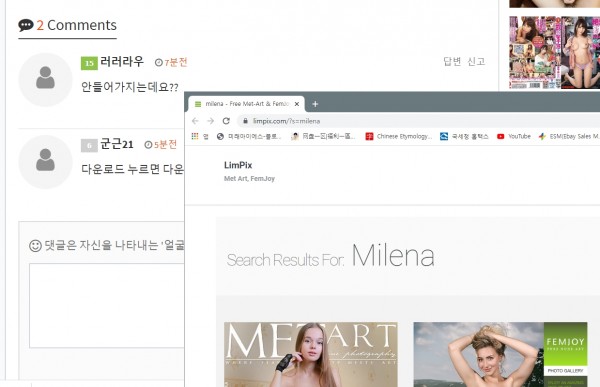Click 러러라우's profile avatar
The width and height of the screenshot is (600, 387).
point(45,80)
